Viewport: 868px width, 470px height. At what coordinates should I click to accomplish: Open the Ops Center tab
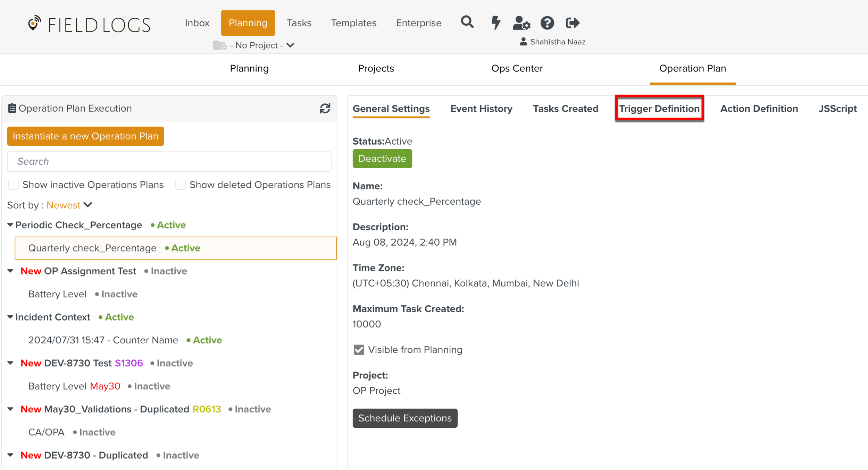click(x=517, y=68)
